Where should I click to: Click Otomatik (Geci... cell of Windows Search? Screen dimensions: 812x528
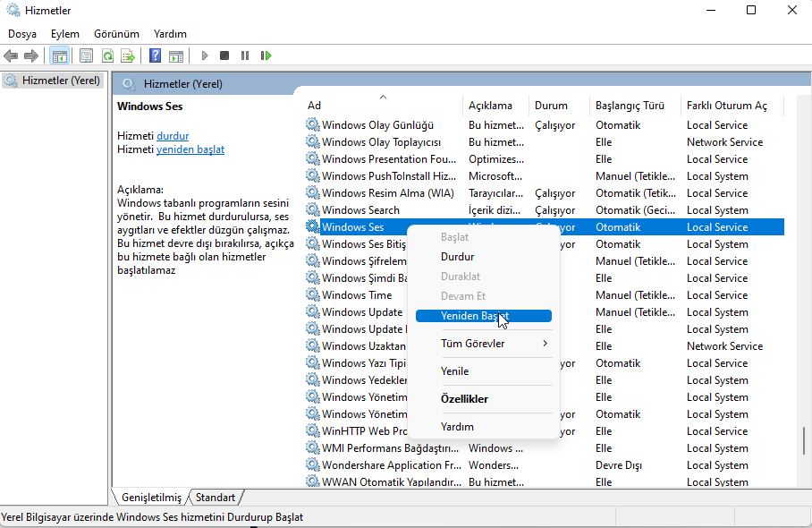(x=635, y=209)
